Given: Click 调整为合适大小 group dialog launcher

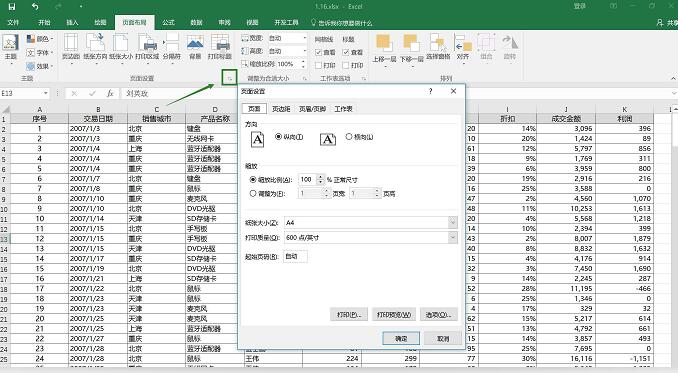Looking at the screenshot, I should click(304, 79).
